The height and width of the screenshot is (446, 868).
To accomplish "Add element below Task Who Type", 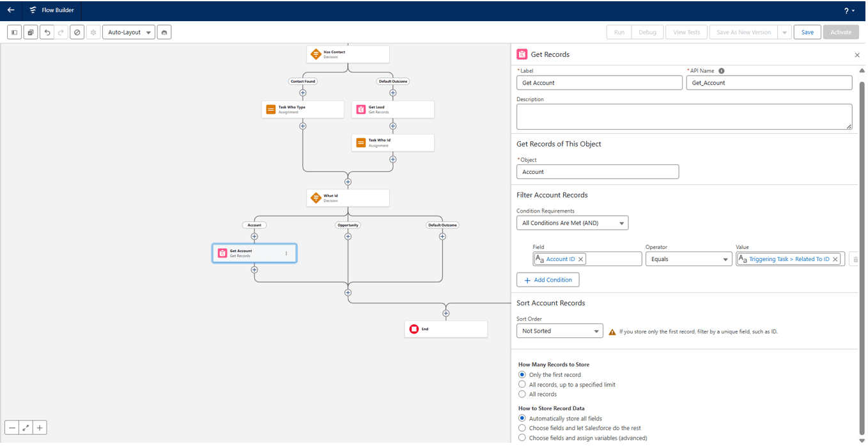I will (x=303, y=126).
